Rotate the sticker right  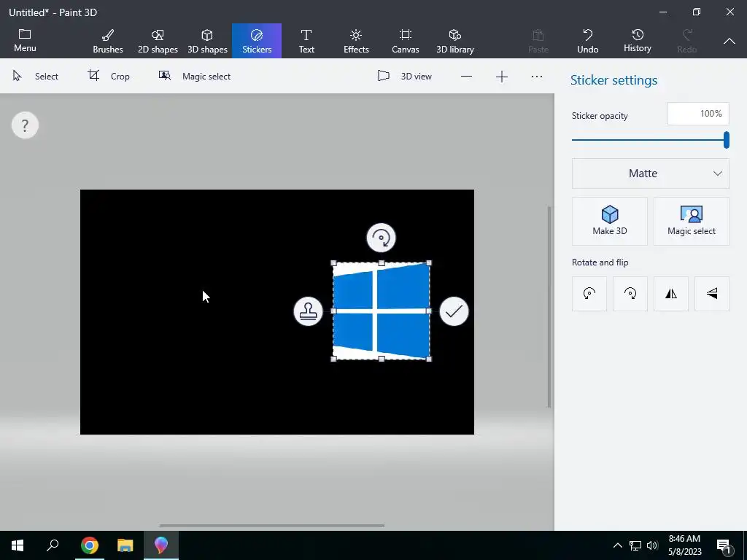click(630, 294)
